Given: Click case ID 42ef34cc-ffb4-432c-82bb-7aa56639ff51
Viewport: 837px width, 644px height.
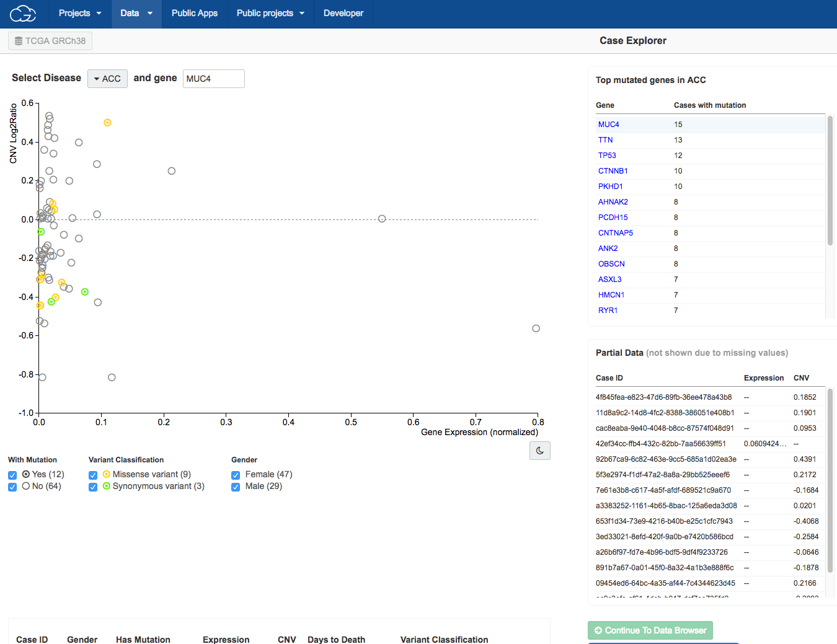Looking at the screenshot, I should [661, 444].
